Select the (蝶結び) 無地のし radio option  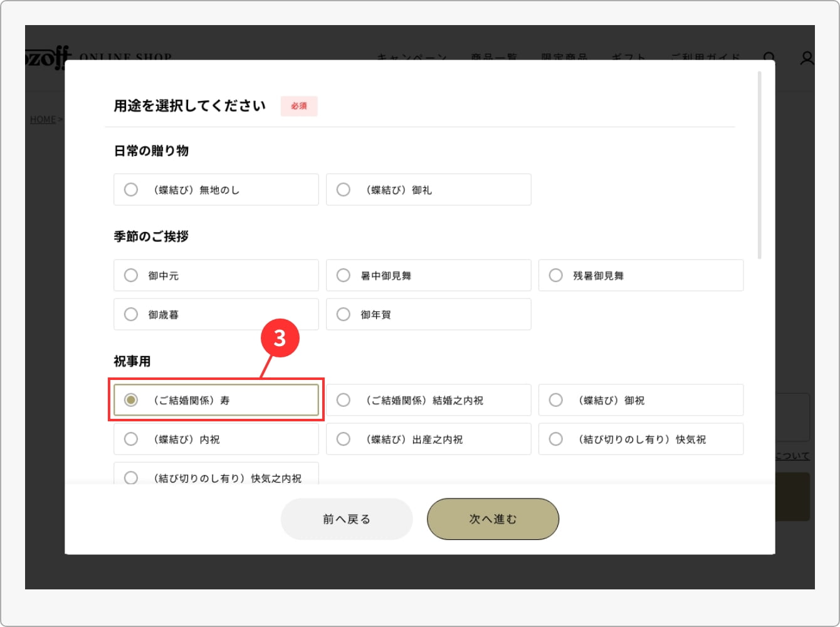[131, 189]
